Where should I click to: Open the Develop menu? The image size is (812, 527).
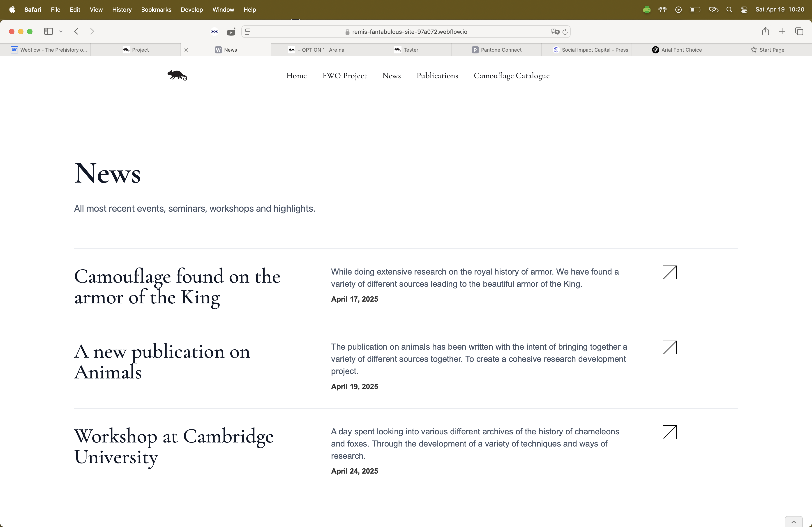(192, 9)
